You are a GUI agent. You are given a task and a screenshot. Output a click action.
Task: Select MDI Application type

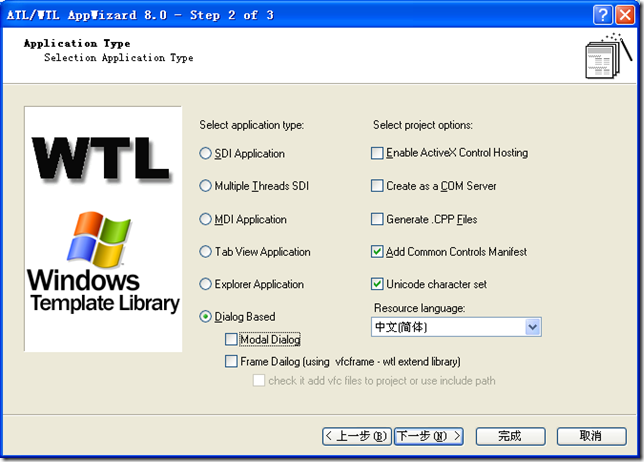(x=205, y=219)
